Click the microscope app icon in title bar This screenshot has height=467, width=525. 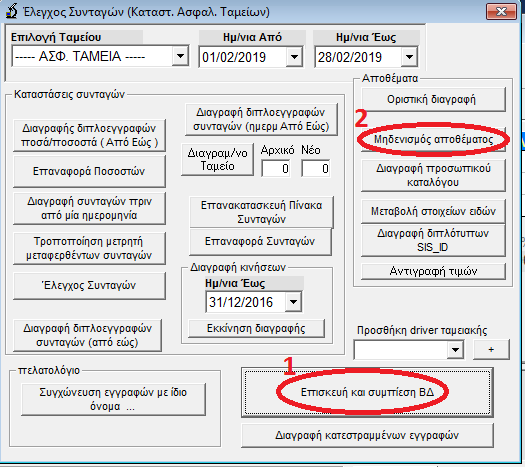point(12,11)
